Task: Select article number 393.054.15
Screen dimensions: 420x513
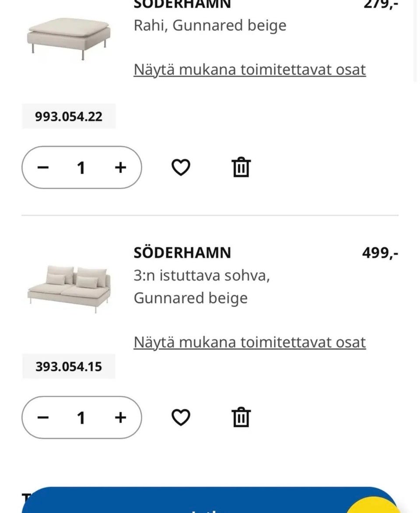Action: click(69, 367)
